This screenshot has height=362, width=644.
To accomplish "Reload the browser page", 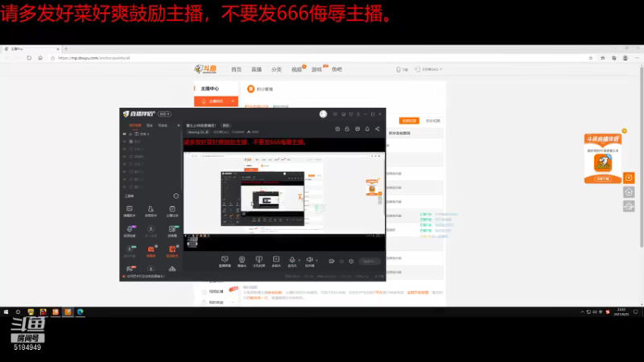I will [x=29, y=58].
